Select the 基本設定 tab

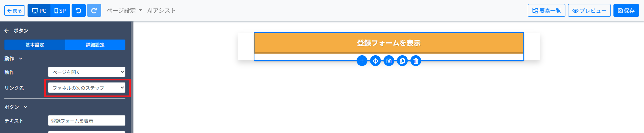[x=35, y=45]
